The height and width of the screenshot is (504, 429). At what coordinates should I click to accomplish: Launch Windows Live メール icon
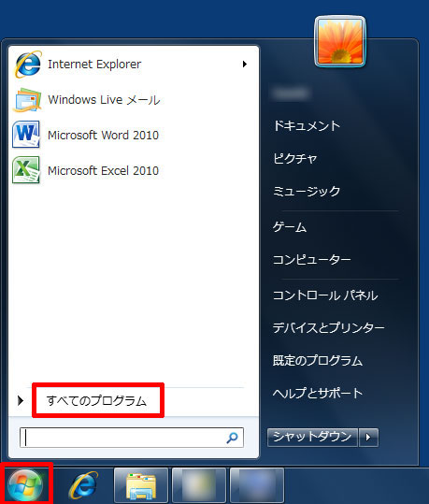(x=27, y=100)
